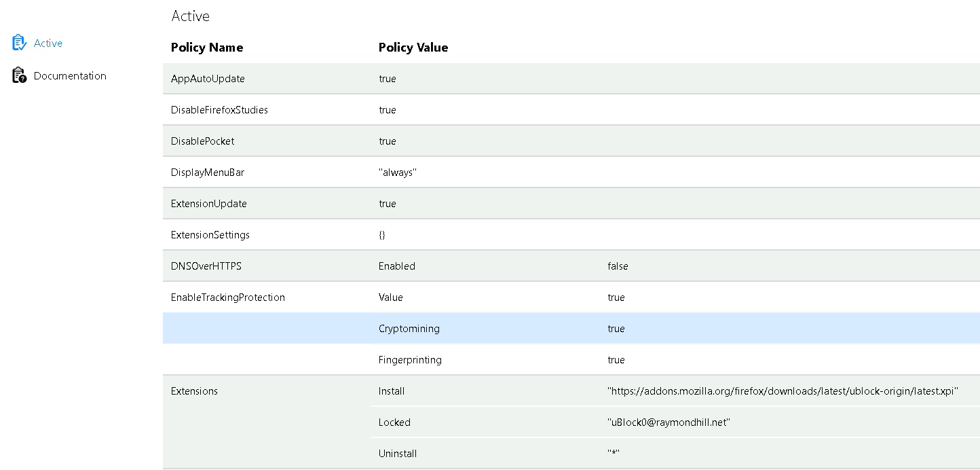Select the DisplayMenuBar policy name
Screen dimensions: 980x470
click(x=208, y=173)
